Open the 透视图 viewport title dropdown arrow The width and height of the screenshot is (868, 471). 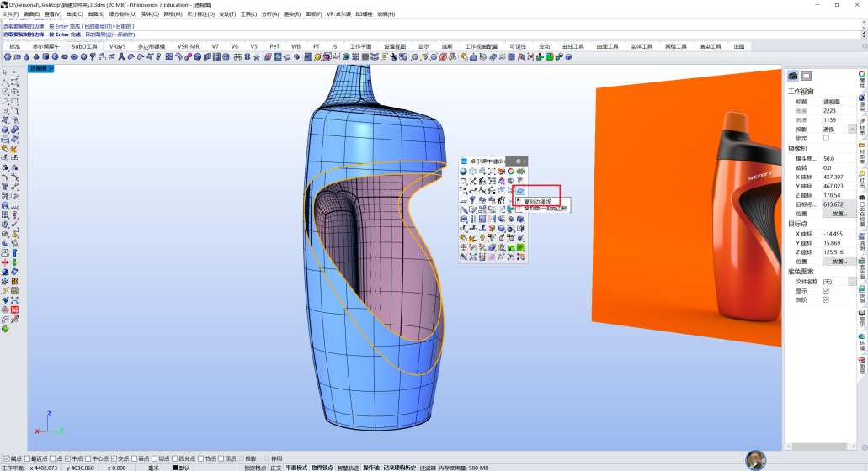pyautogui.click(x=51, y=69)
